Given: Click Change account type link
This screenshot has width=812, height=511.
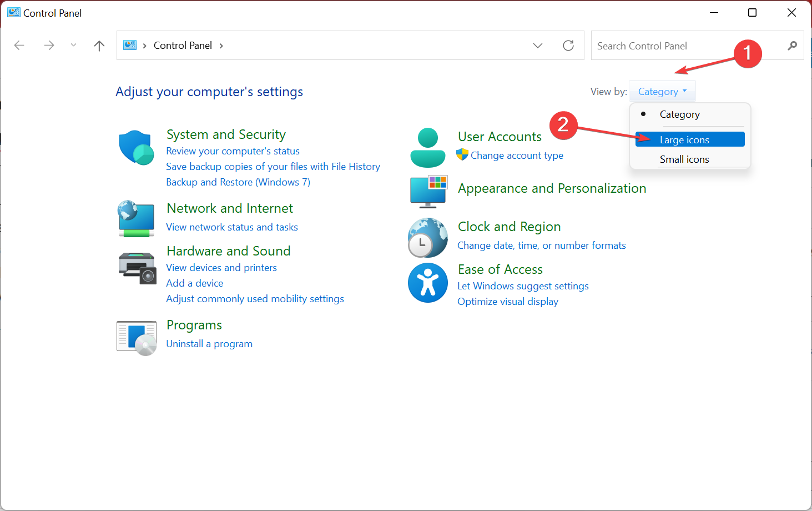Looking at the screenshot, I should [x=517, y=156].
